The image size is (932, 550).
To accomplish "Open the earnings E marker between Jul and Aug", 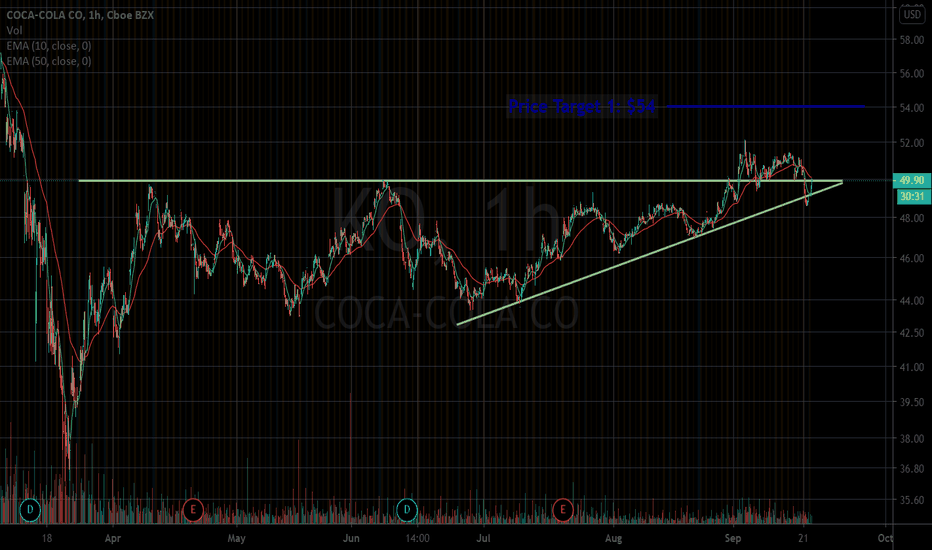I will click(562, 510).
